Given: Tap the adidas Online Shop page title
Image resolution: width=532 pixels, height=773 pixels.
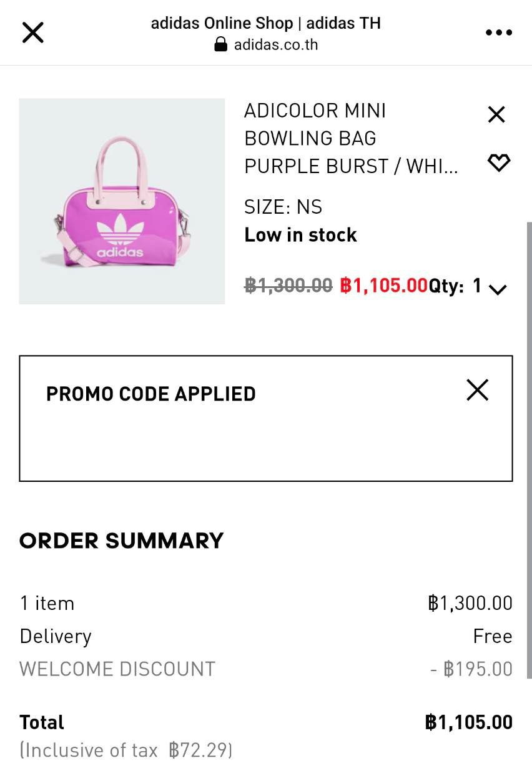Looking at the screenshot, I should coord(265,23).
